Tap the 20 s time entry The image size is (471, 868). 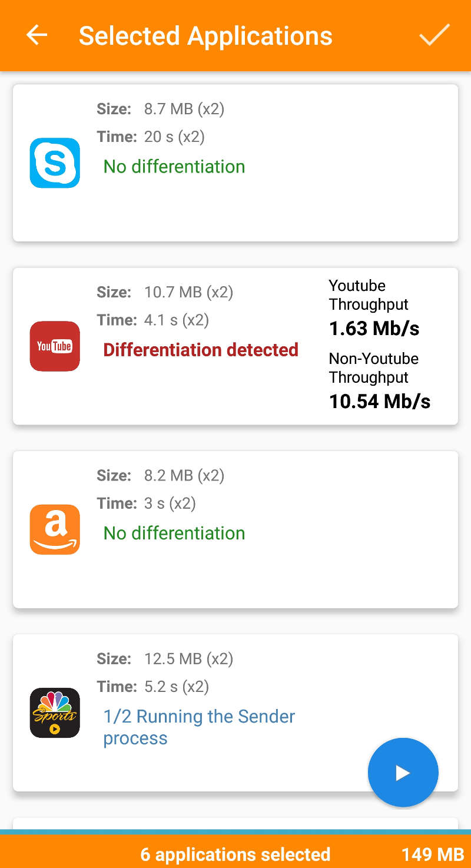(x=174, y=137)
